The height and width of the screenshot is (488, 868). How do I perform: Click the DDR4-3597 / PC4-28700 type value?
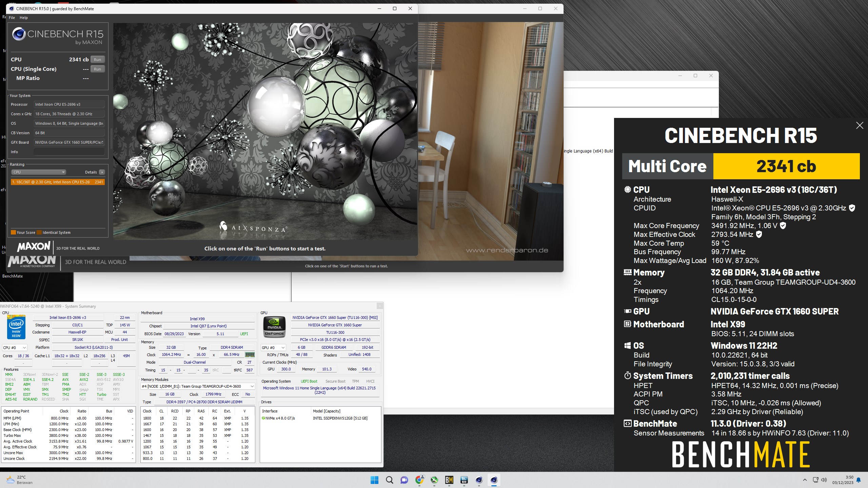204,402
